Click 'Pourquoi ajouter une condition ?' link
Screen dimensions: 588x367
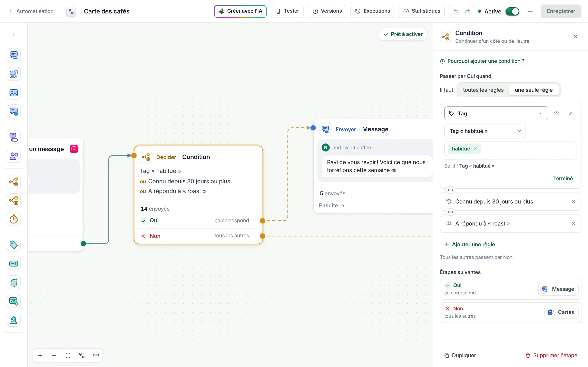point(486,61)
